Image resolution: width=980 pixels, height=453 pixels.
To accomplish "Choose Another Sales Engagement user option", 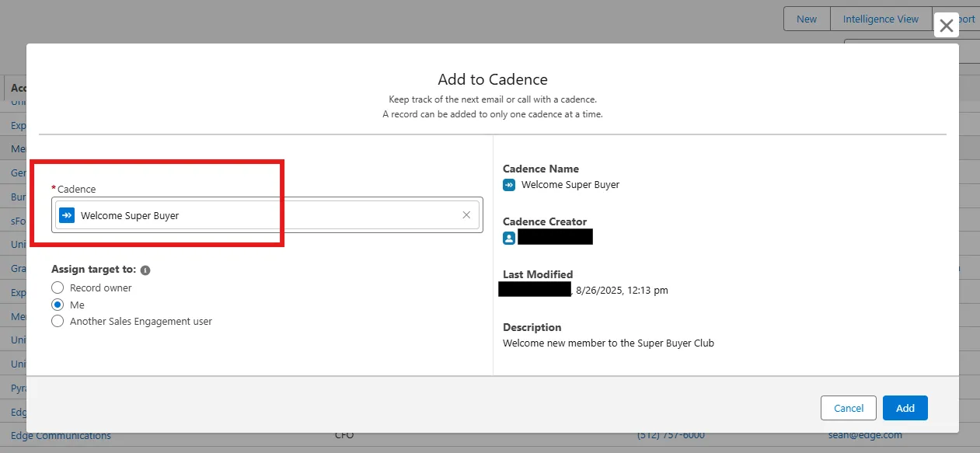I will click(58, 322).
